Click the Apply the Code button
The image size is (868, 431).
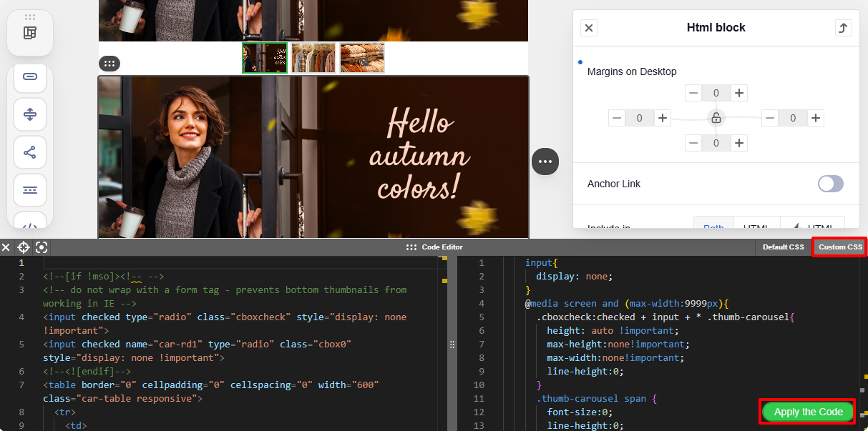click(x=809, y=412)
